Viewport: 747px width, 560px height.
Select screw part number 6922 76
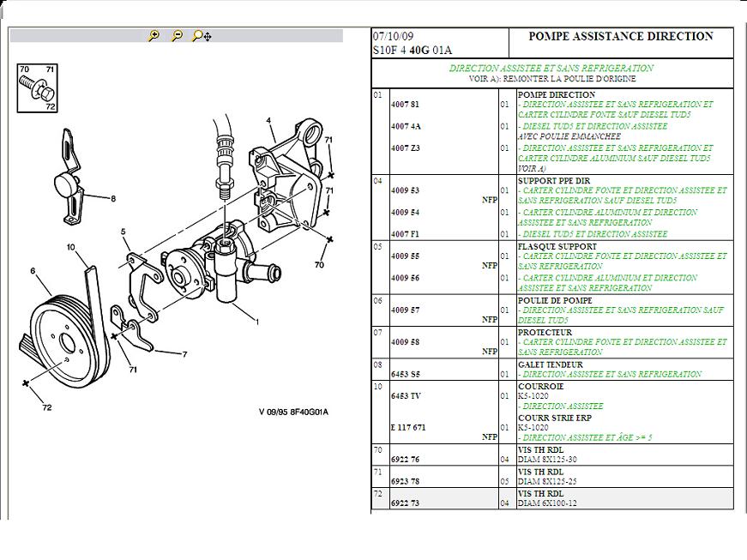click(x=405, y=460)
